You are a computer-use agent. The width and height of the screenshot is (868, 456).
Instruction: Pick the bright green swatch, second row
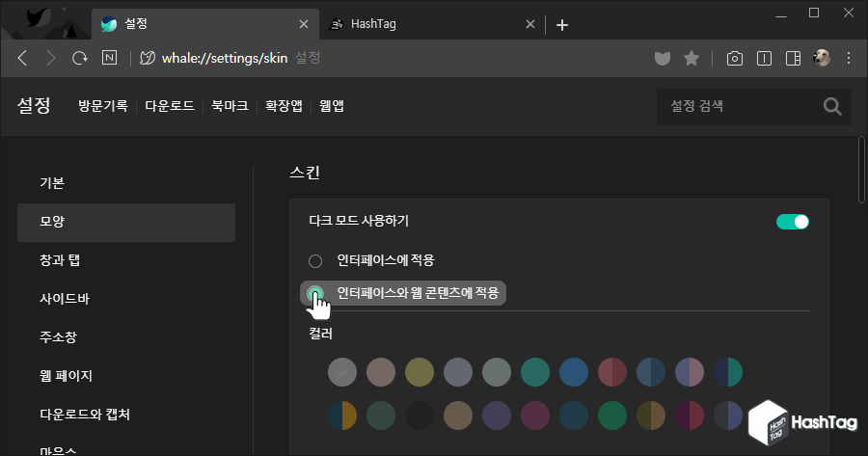coord(612,416)
